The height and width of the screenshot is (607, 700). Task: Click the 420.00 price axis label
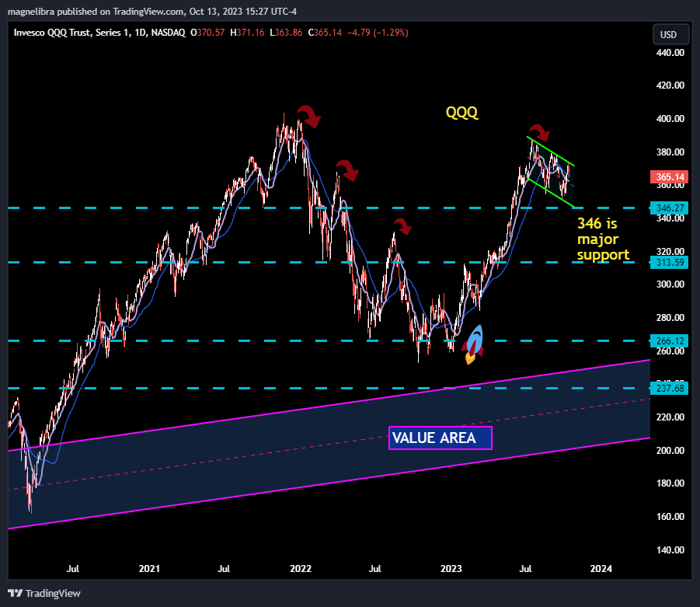coord(670,85)
